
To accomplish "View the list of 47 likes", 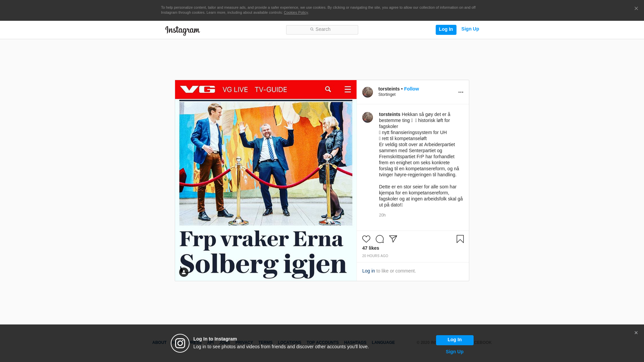I will pos(371,248).
